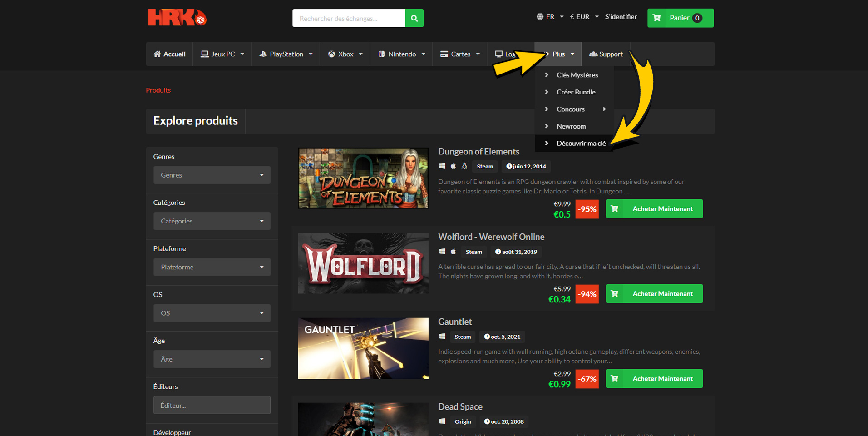
Task: Open the Panier cart button
Action: 681,18
